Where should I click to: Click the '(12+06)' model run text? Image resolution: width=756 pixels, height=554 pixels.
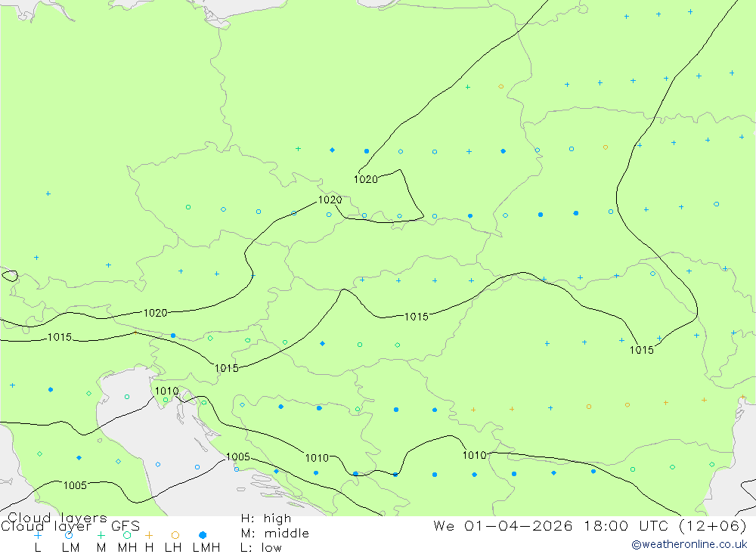713,525
